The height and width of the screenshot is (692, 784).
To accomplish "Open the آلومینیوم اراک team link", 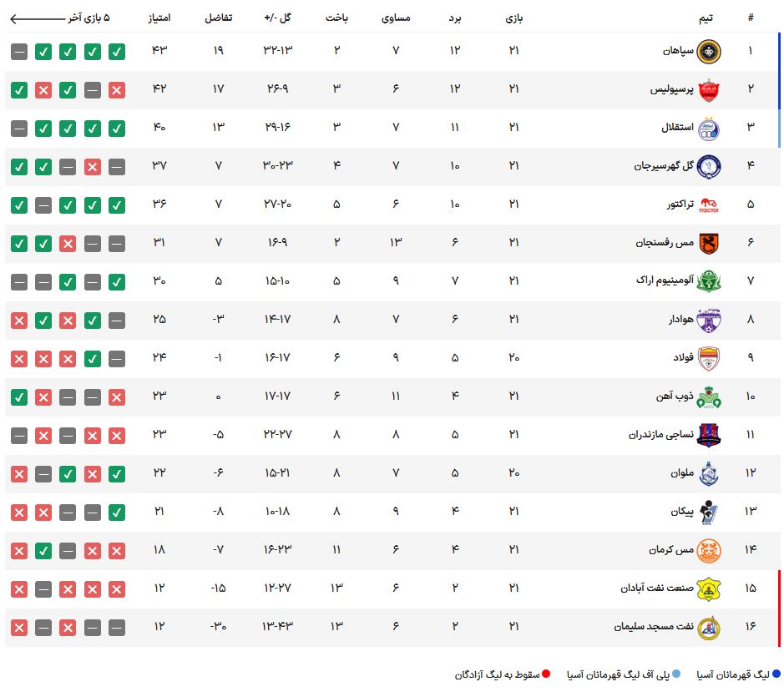I will (665, 280).
